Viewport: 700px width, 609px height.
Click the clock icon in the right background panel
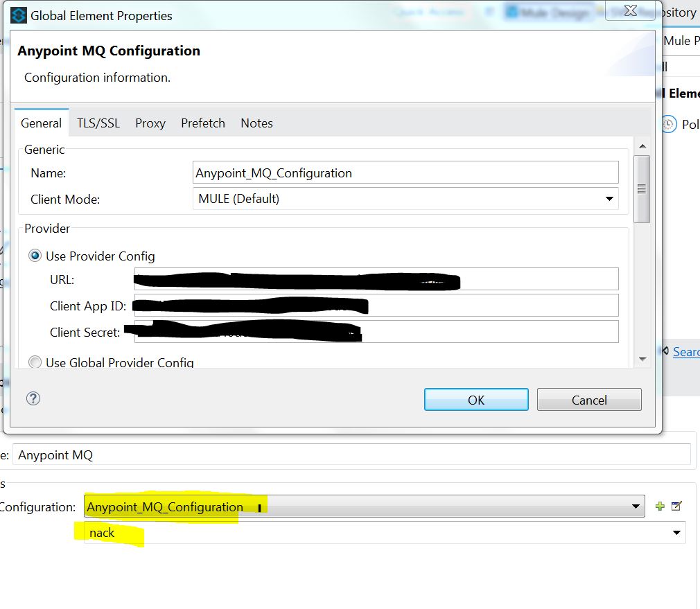coord(669,124)
